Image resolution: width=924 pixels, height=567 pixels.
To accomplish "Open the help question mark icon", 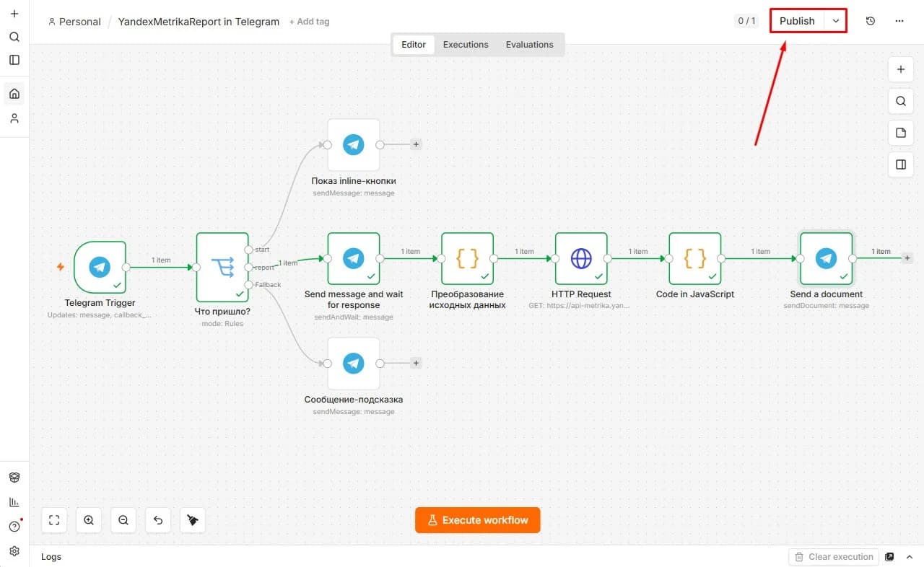I will (14, 527).
